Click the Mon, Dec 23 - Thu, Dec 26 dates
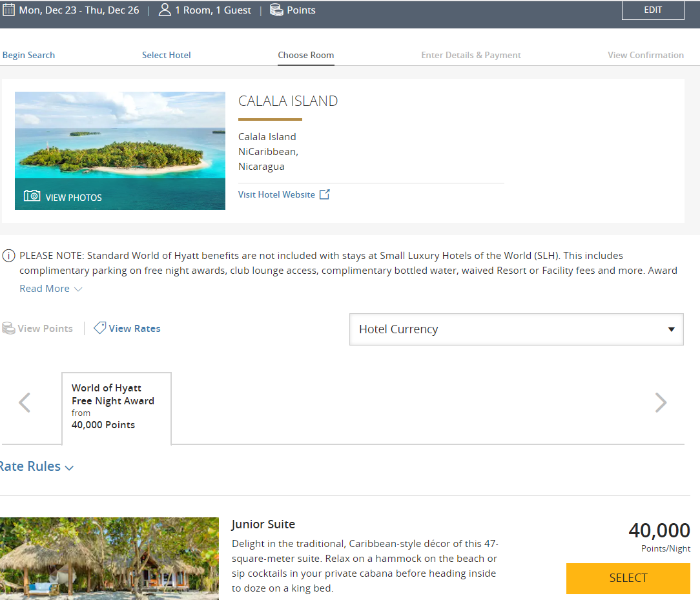 click(x=79, y=10)
